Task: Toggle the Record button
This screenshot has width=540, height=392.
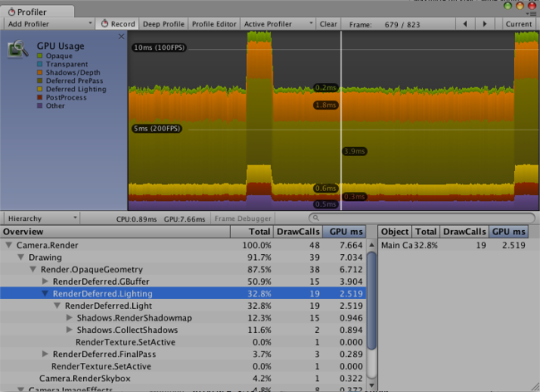Action: point(118,24)
